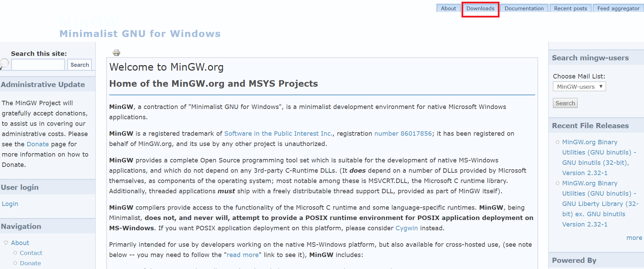
Task: Click the magnifying glass search icon
Action: 4,64
